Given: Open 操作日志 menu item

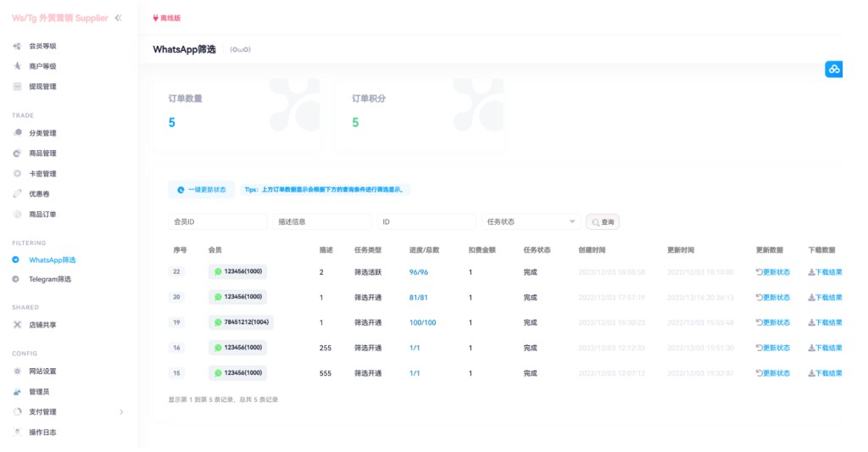Looking at the screenshot, I should [x=42, y=432].
